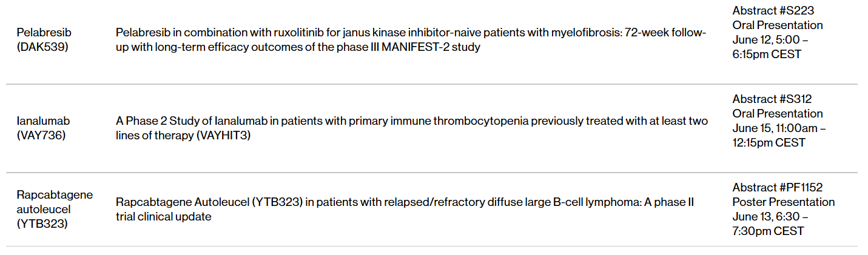Click the June 13, 6:30 – 7:30pm CEST time
The width and height of the screenshot is (868, 255).
[770, 224]
